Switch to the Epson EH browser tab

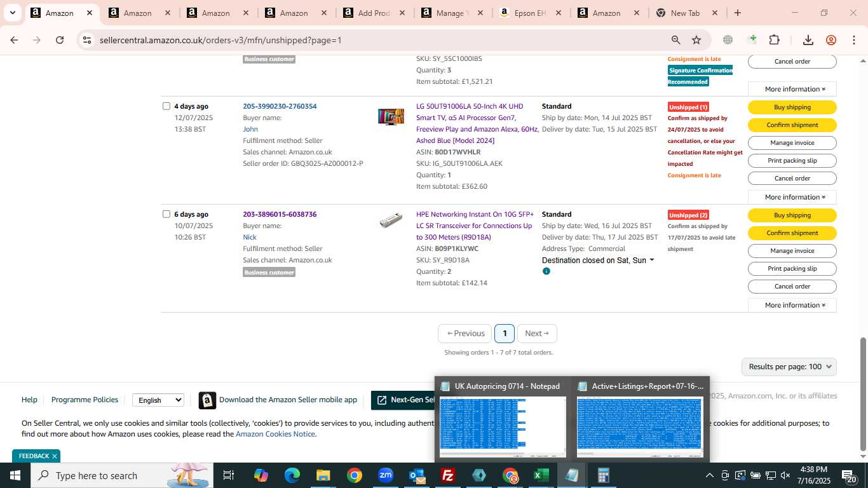pyautogui.click(x=531, y=13)
